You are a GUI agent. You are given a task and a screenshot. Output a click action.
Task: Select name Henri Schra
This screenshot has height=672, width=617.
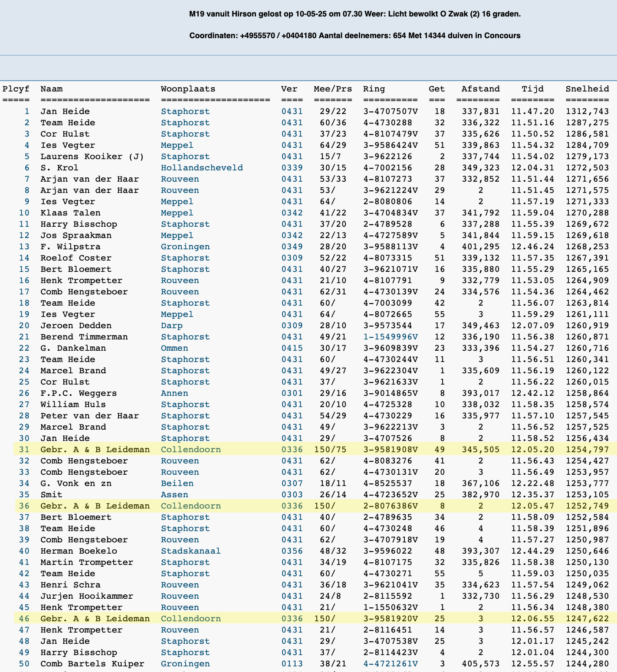[71, 585]
